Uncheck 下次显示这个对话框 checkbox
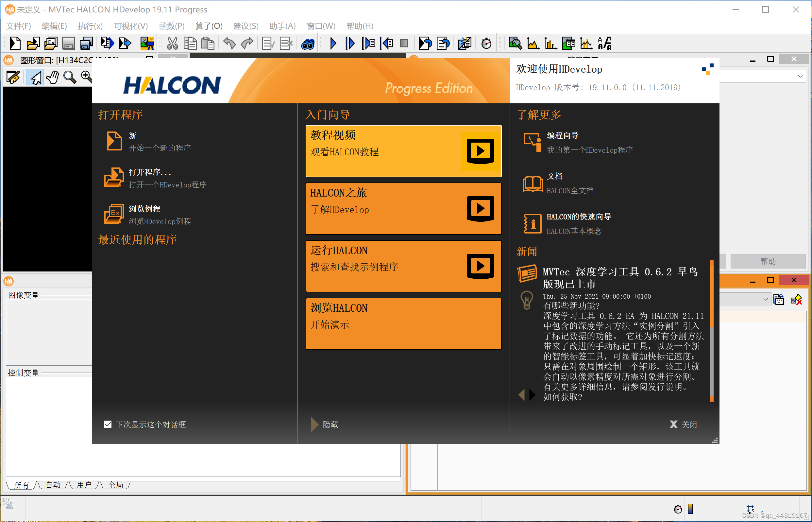Viewport: 812px width, 522px height. click(x=108, y=424)
